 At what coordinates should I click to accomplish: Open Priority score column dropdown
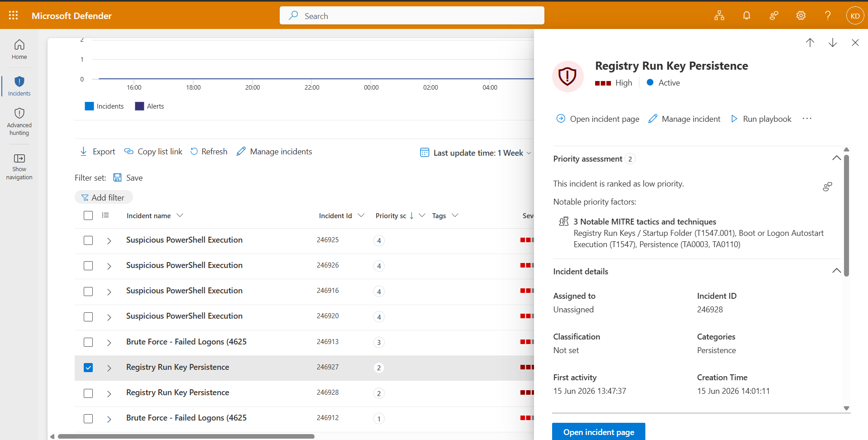422,215
